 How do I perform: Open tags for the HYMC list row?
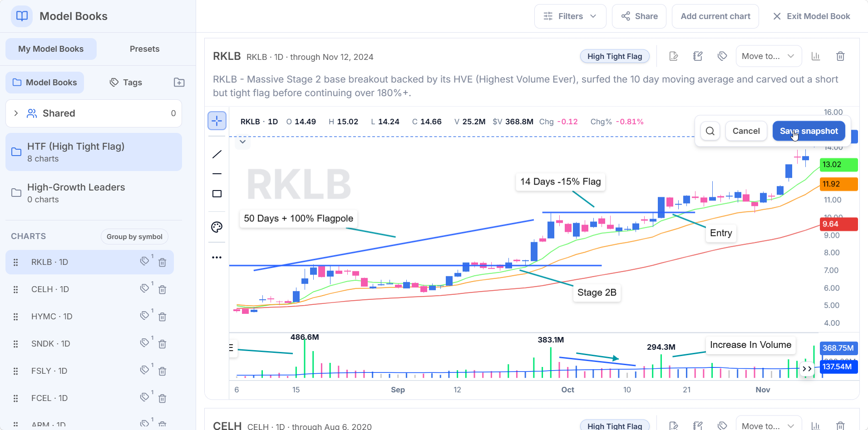(x=145, y=315)
